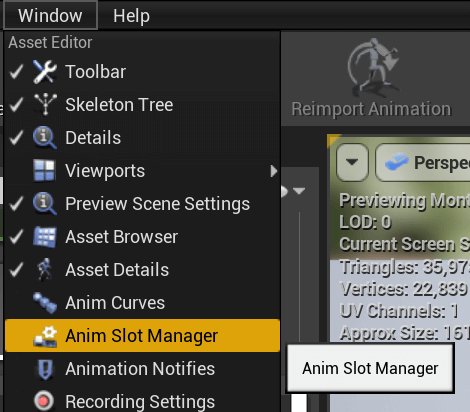Expand the Viewports submenu arrow
This screenshot has height=412, width=470.
(x=274, y=171)
